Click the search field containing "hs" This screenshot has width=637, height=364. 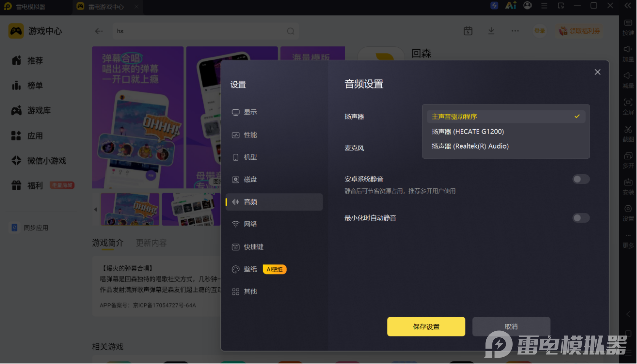pos(206,31)
